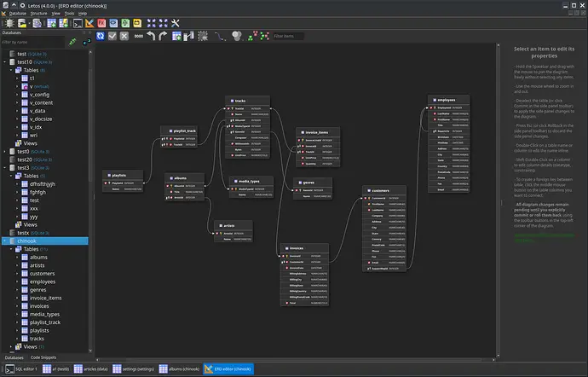The image size is (588, 377).
Task: Select the invoice_items table in tree
Action: (45, 299)
